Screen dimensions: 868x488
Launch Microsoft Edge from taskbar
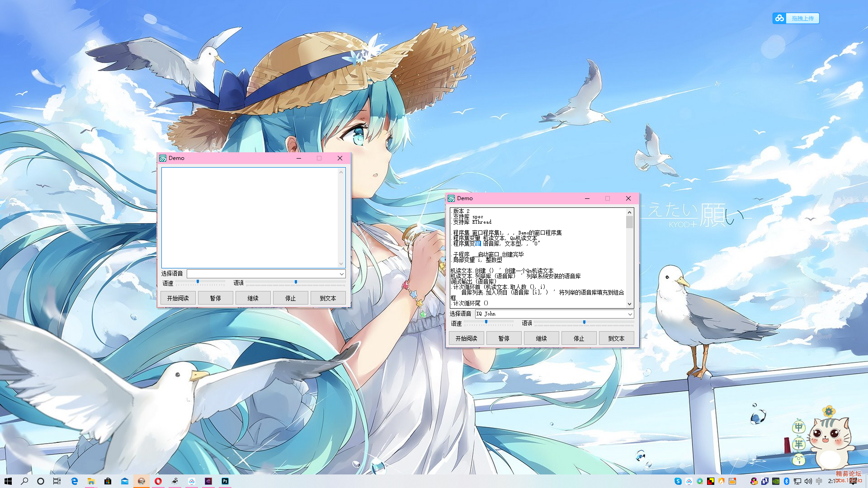click(x=74, y=481)
